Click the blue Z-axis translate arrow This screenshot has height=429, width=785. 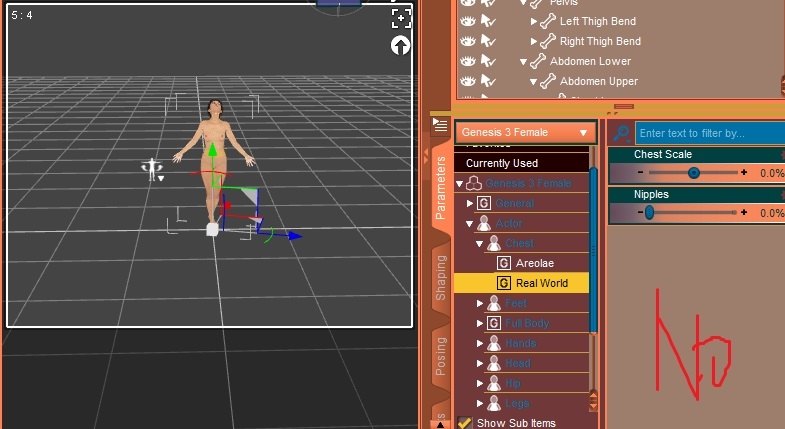(x=294, y=235)
